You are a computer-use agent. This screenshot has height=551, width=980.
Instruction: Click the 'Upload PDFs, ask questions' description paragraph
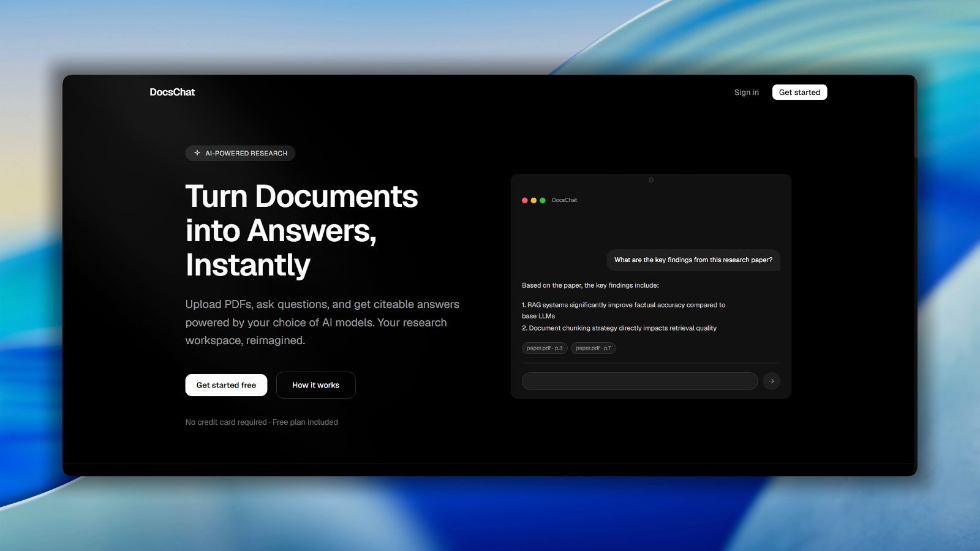322,323
